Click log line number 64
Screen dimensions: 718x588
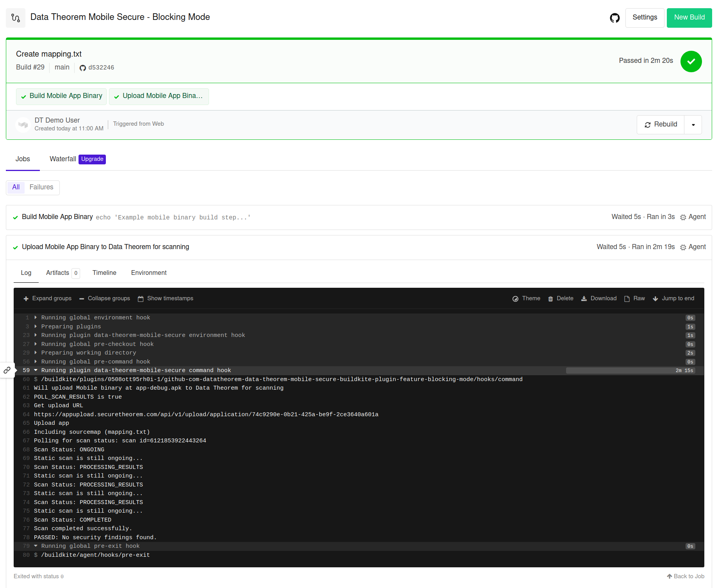tap(26, 414)
